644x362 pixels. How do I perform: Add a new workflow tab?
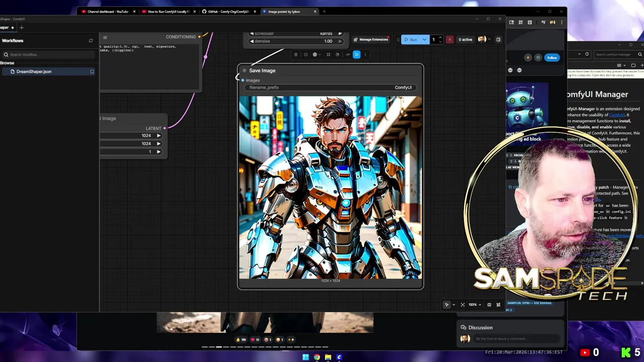22,28
